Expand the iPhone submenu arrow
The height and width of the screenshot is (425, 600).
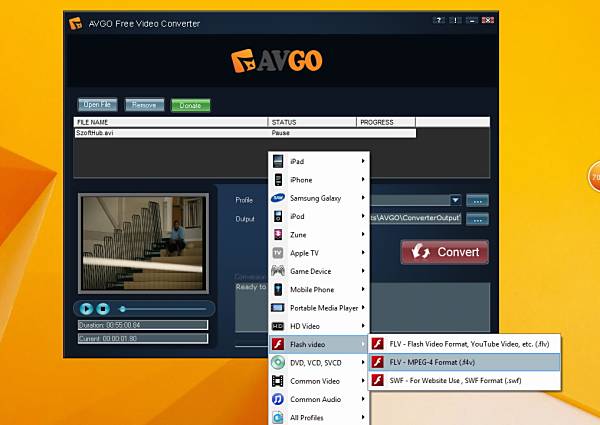click(363, 179)
